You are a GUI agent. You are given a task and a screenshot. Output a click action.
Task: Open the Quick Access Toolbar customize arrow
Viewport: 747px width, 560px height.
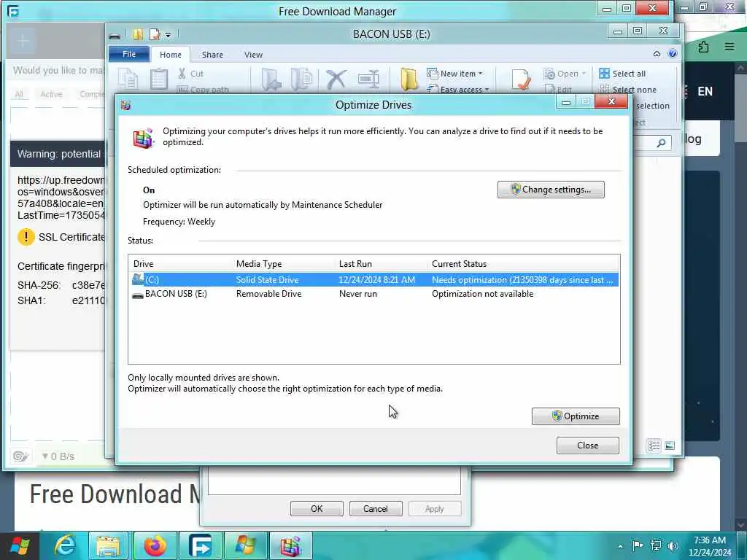coord(169,35)
